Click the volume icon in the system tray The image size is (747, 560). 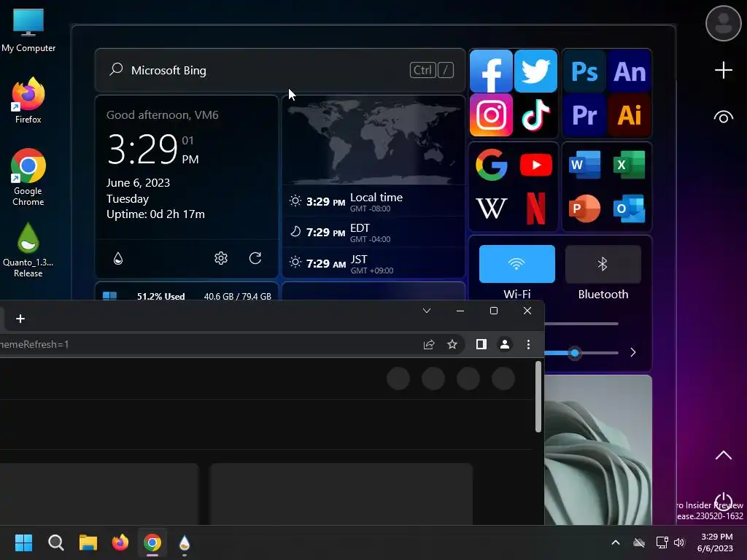tap(679, 542)
